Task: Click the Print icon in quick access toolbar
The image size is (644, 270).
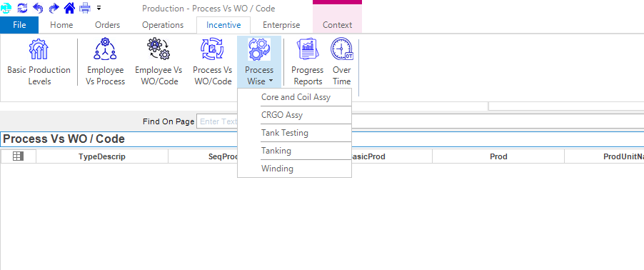Action: (85, 8)
